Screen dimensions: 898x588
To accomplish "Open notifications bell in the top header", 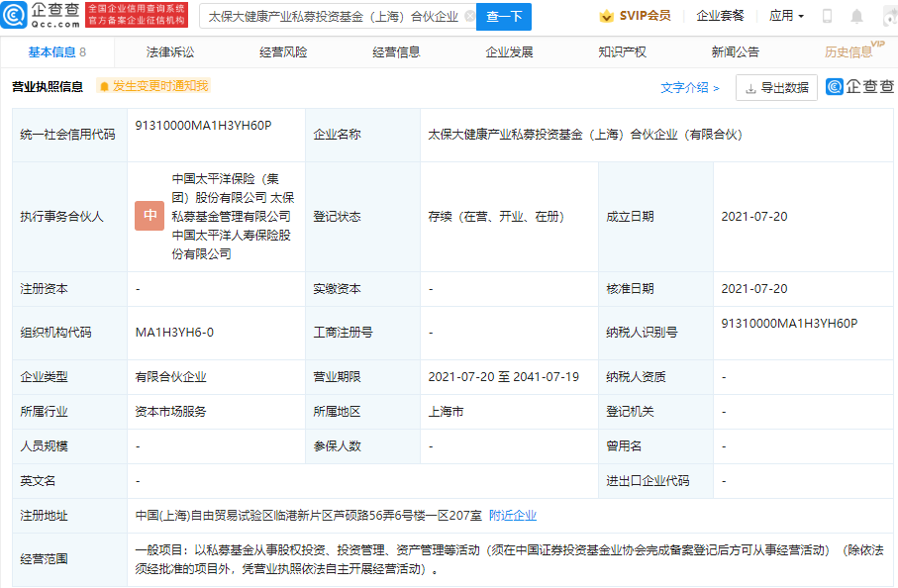I will point(856,16).
